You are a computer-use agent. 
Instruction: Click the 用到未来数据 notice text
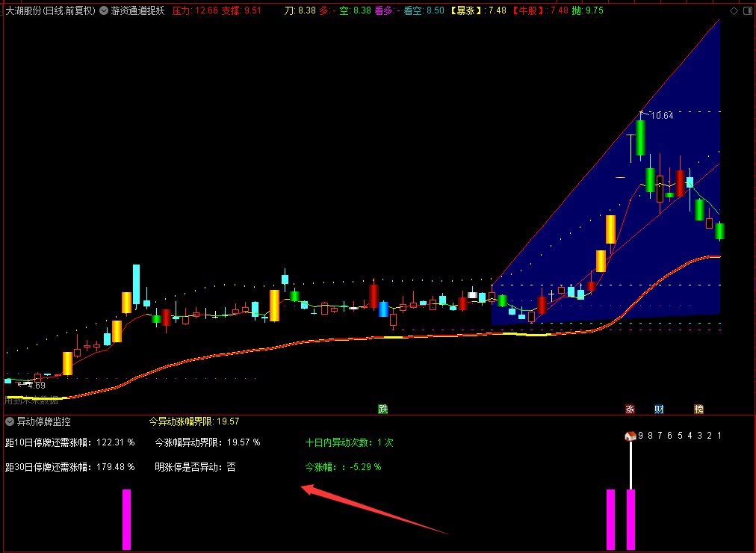pyautogui.click(x=31, y=400)
